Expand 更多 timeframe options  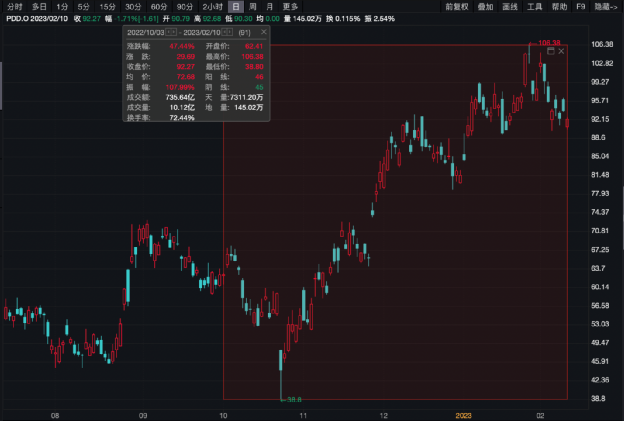[x=291, y=6]
